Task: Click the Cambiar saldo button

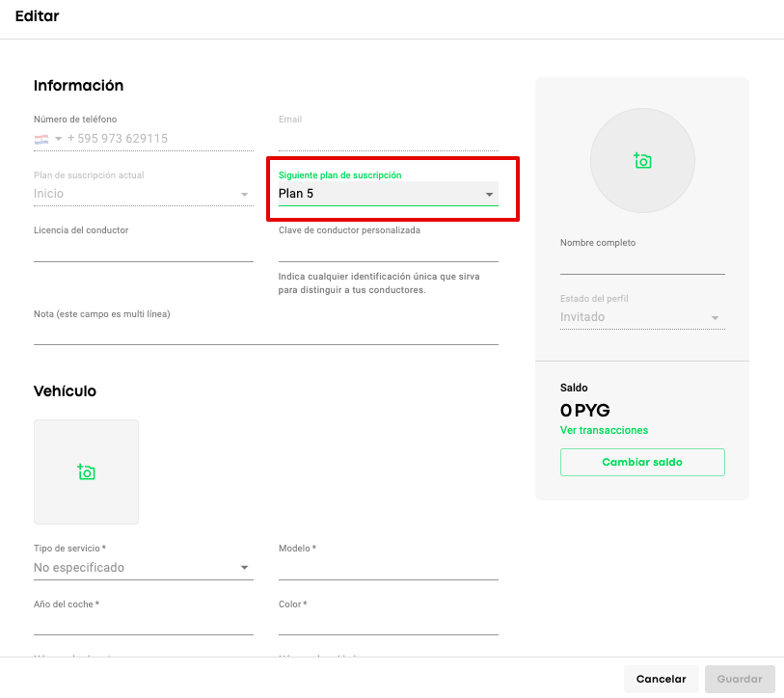Action: 642,463
